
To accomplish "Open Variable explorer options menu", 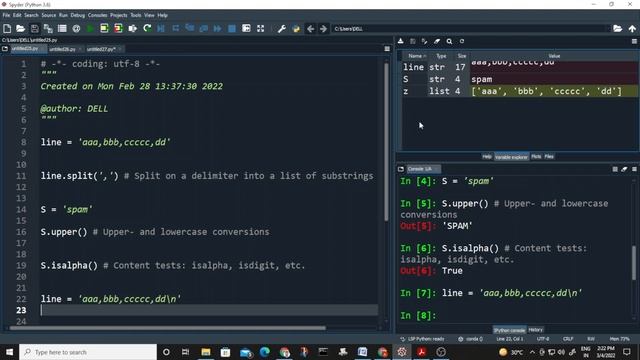I will [634, 41].
